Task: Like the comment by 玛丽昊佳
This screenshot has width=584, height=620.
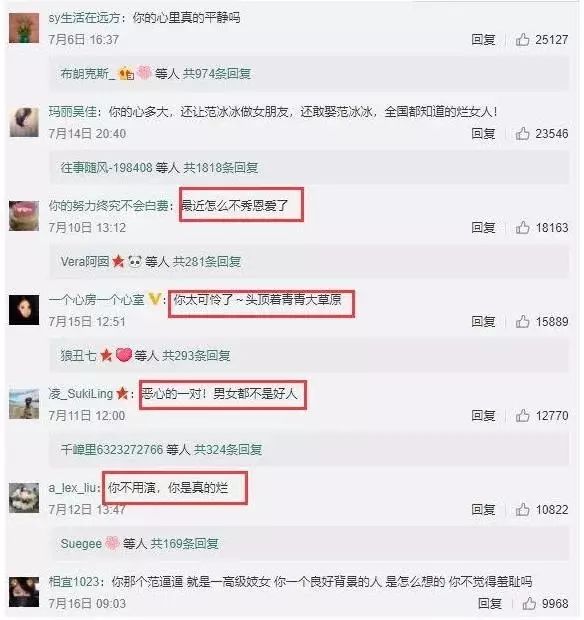Action: point(522,134)
